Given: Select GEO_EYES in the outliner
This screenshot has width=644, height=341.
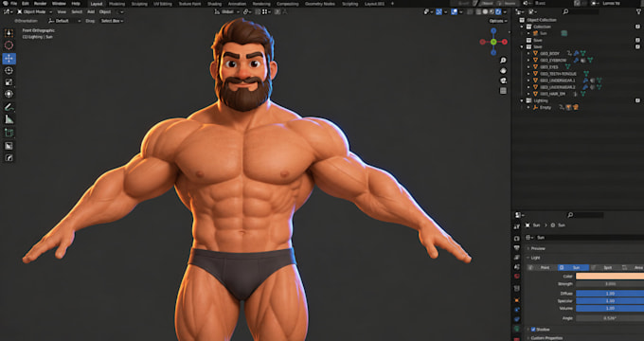Looking at the screenshot, I should click(548, 67).
